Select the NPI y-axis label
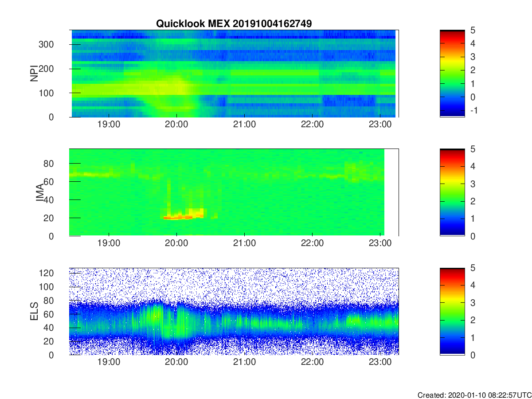 pyautogui.click(x=34, y=74)
